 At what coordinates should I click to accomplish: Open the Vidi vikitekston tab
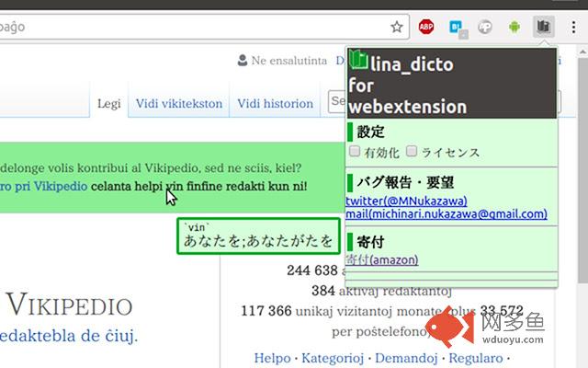179,103
